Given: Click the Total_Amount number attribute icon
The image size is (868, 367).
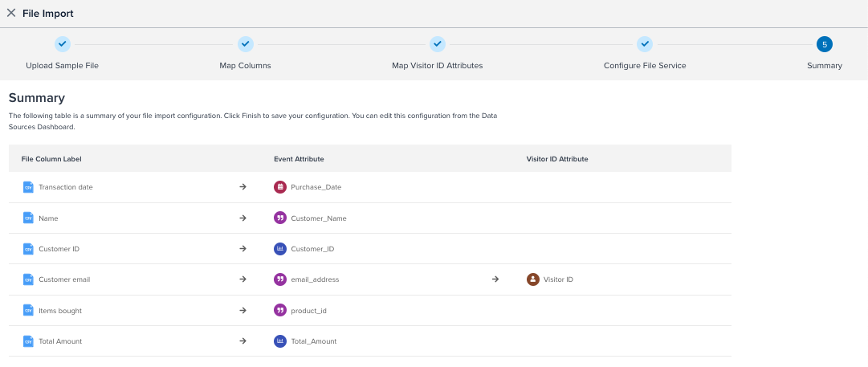Looking at the screenshot, I should point(280,341).
